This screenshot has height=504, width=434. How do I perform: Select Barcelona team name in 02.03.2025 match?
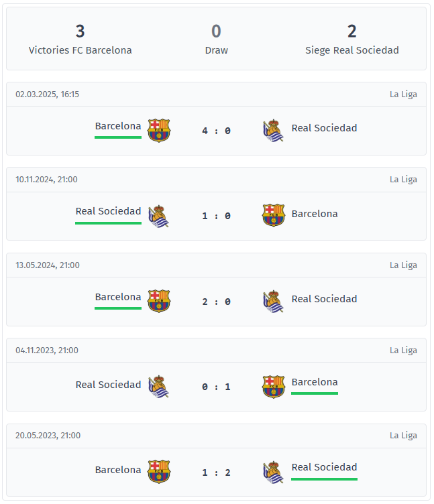118,126
